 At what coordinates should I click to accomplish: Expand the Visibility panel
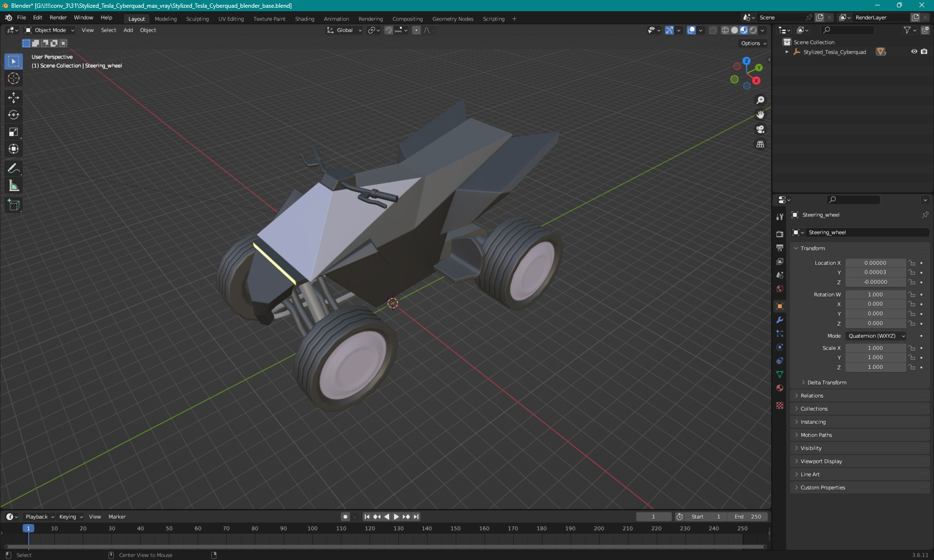pos(811,448)
